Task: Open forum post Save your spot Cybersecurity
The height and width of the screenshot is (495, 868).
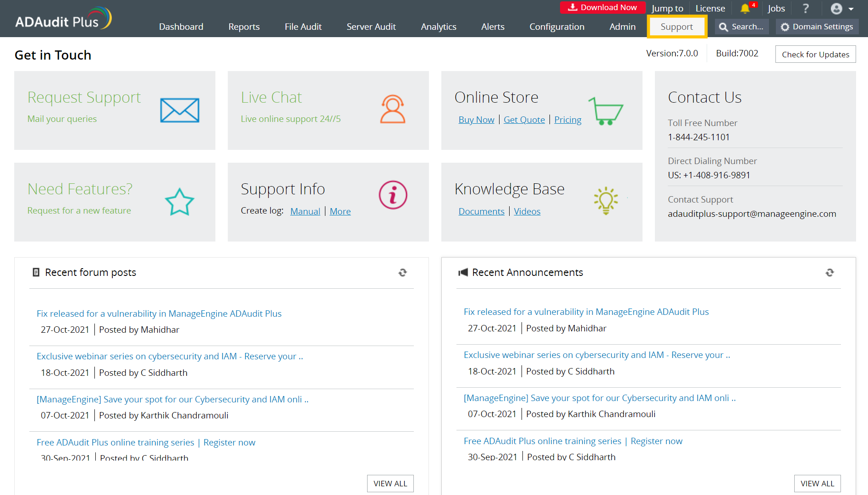Action: coord(173,399)
